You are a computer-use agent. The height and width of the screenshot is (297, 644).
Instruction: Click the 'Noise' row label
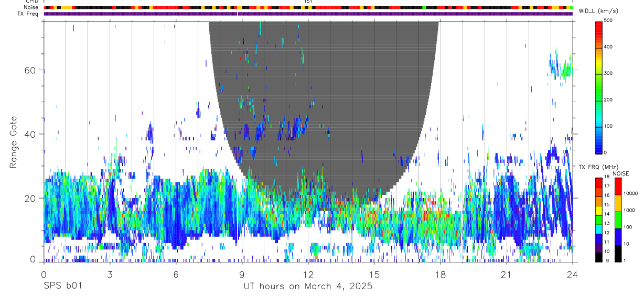31,7
